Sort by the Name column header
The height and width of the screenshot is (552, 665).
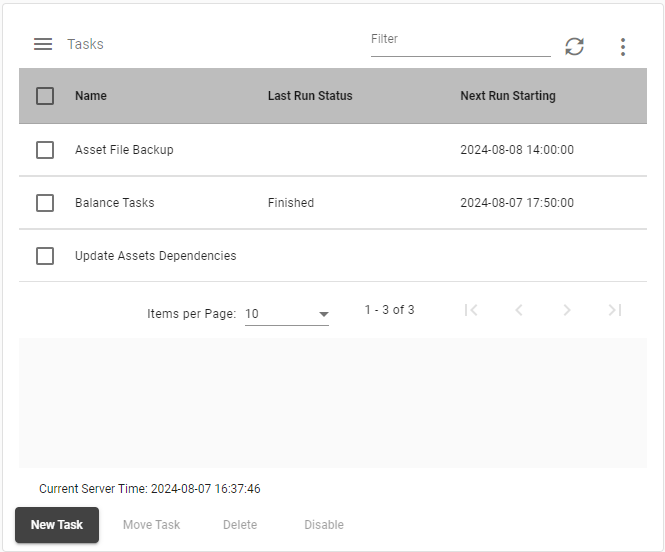coord(91,96)
